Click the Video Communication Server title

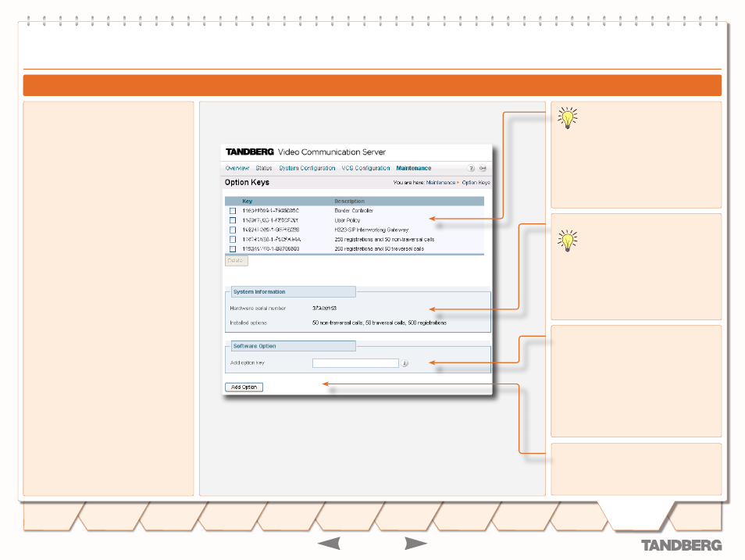[332, 152]
